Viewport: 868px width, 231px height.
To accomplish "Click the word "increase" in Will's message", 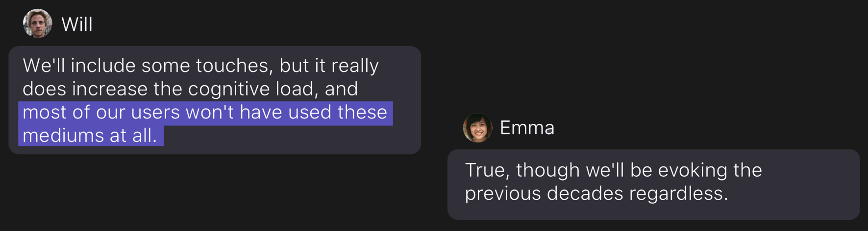I will pyautogui.click(x=110, y=89).
